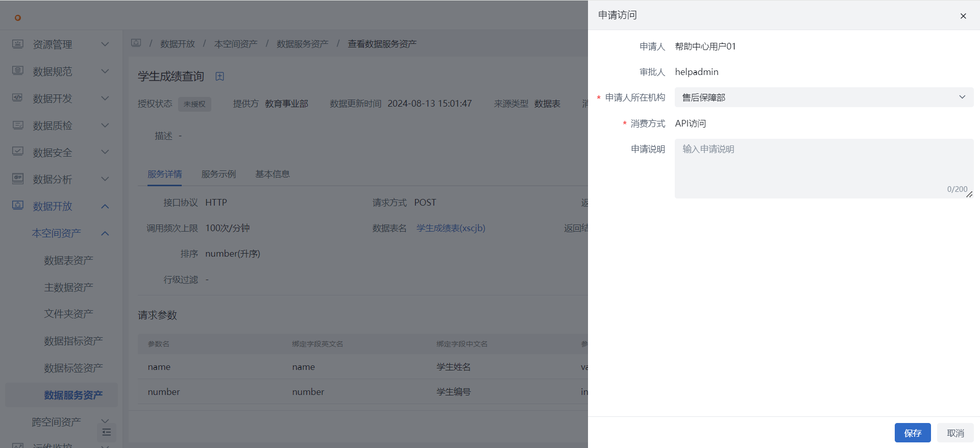
Task: Expand the 资源管理 menu chevron
Action: tap(105, 44)
